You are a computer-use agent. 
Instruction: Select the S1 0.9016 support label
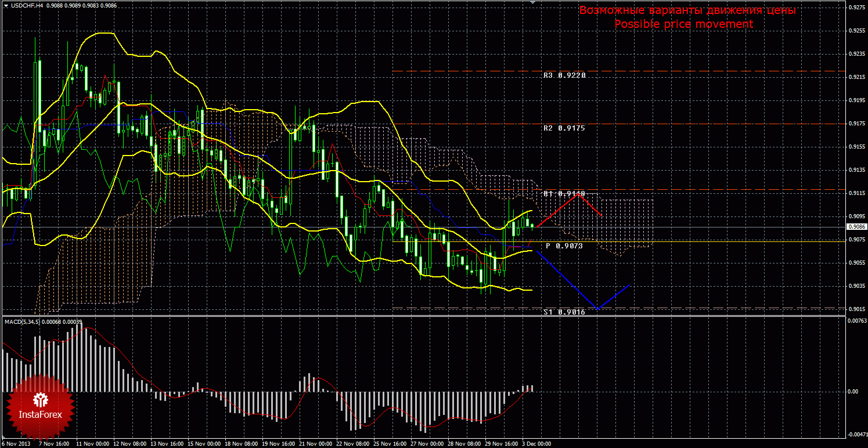coord(564,312)
